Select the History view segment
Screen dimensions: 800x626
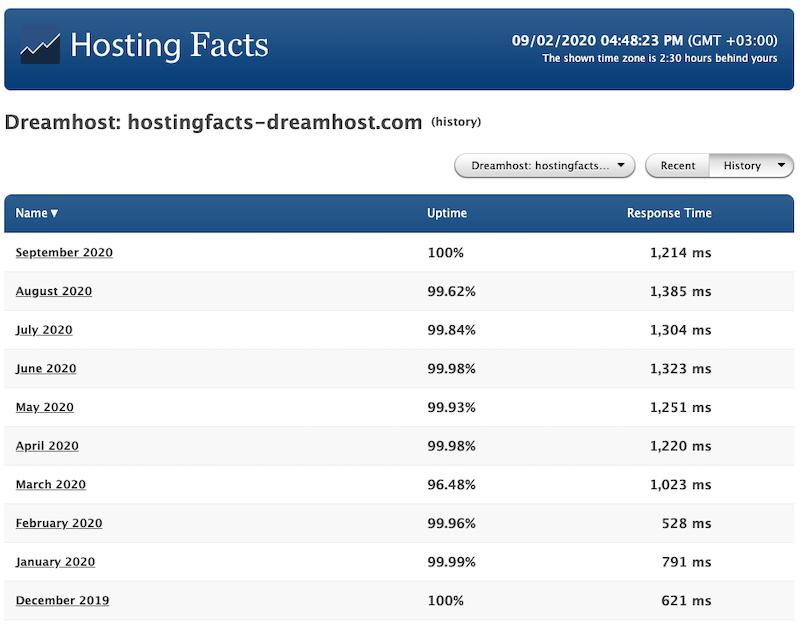click(742, 166)
